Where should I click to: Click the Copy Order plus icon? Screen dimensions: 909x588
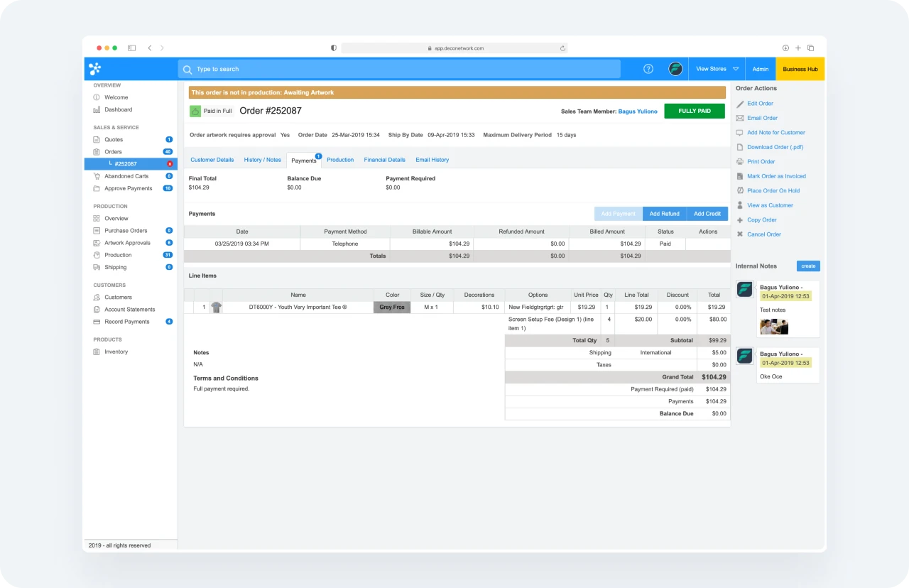pos(740,220)
